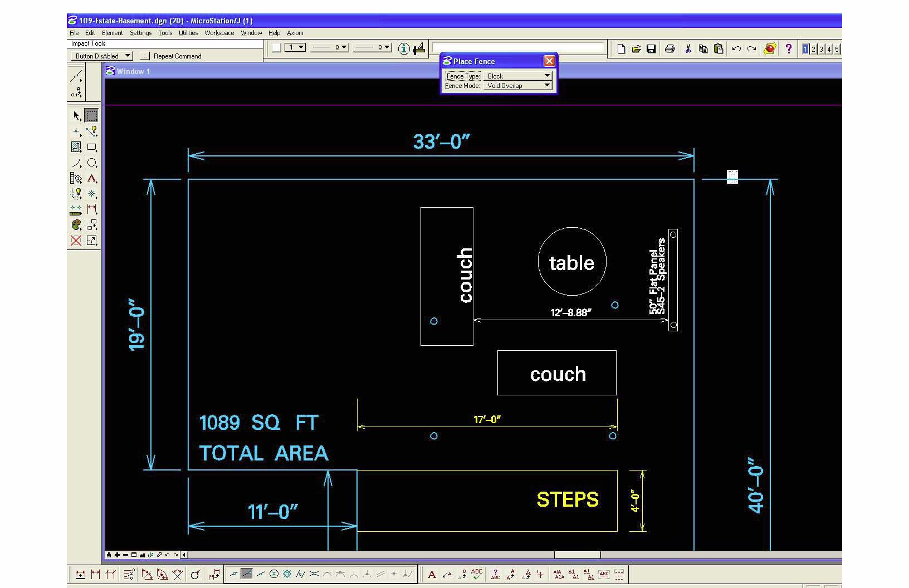The height and width of the screenshot is (588, 909).
Task: Click the horizontal scrollbar thumb in Window 1
Action: pyautogui.click(x=577, y=555)
